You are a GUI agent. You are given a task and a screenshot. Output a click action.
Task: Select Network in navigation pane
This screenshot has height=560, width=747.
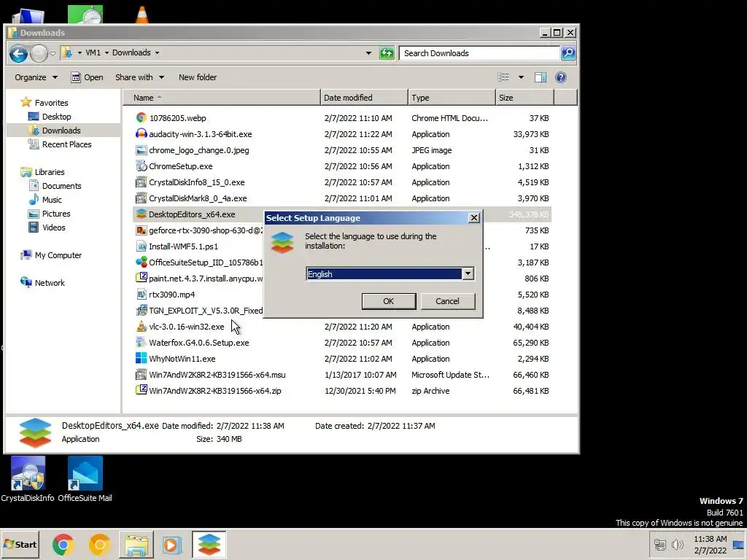pos(50,283)
